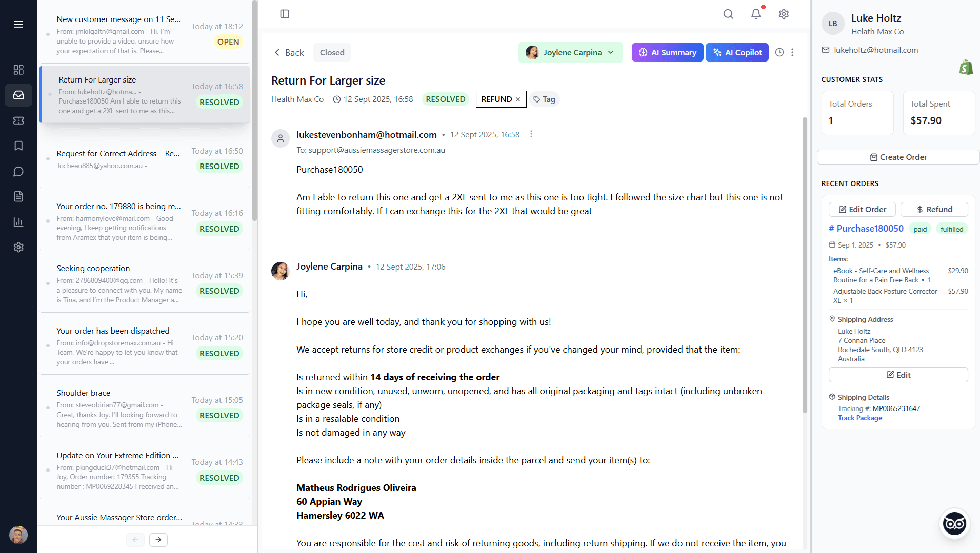This screenshot has width=980, height=553.
Task: Remove the REFUND tag
Action: click(518, 99)
